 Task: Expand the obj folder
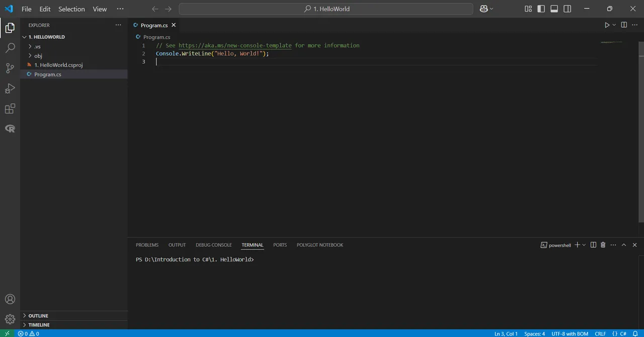point(74,55)
